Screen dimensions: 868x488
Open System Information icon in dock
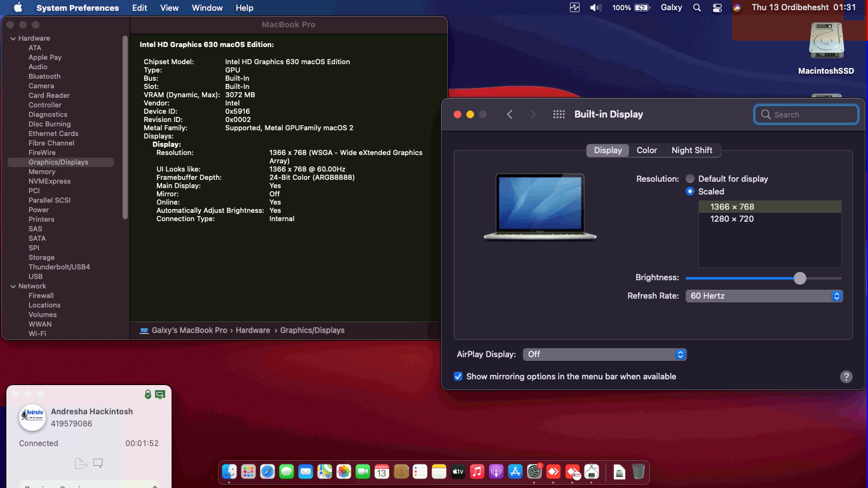tap(592, 471)
